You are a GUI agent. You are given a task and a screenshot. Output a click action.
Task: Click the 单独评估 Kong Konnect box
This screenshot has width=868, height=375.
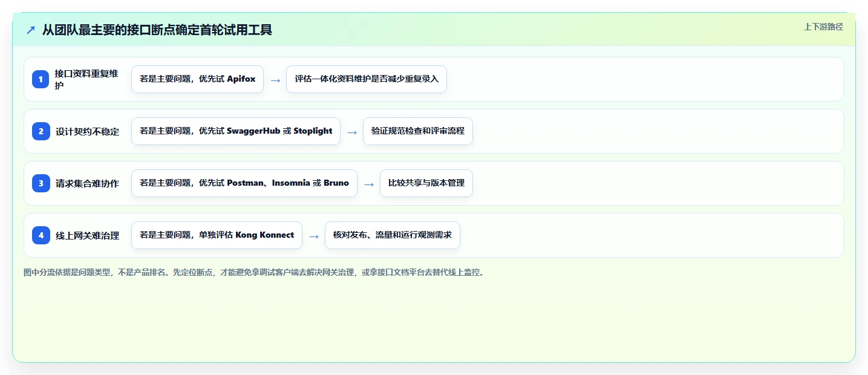[217, 235]
